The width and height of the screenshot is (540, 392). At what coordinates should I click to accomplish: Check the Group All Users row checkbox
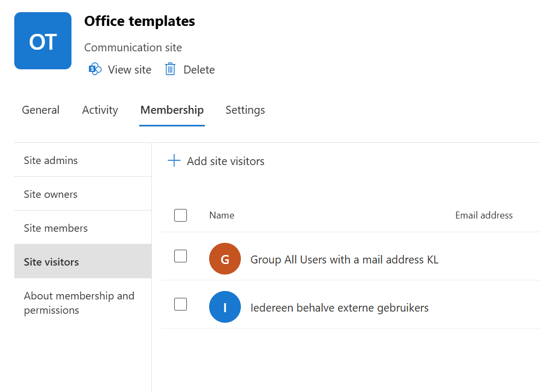181,256
